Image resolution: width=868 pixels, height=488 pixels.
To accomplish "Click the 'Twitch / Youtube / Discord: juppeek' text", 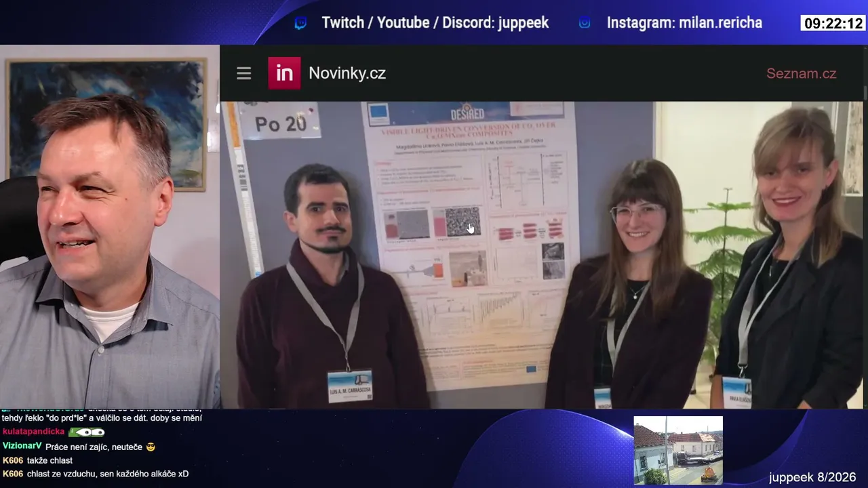I will tap(435, 22).
